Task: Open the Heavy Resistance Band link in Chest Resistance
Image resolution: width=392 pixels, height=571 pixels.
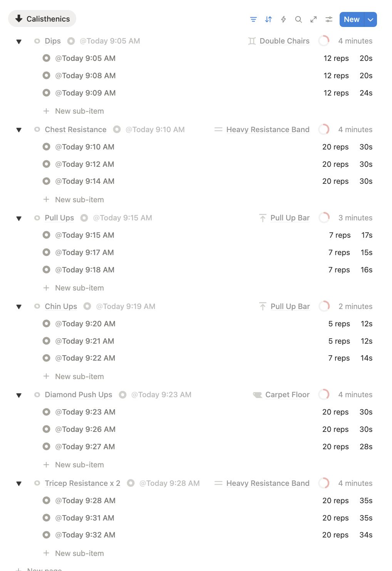Action: pyautogui.click(x=268, y=129)
